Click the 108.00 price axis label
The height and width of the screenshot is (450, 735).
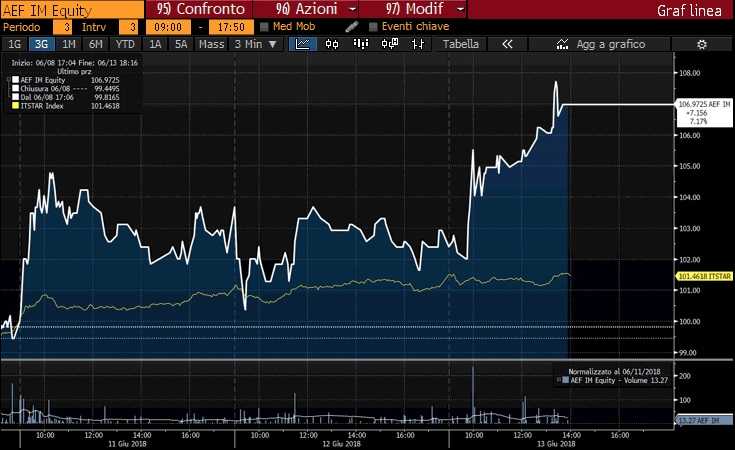tap(690, 73)
